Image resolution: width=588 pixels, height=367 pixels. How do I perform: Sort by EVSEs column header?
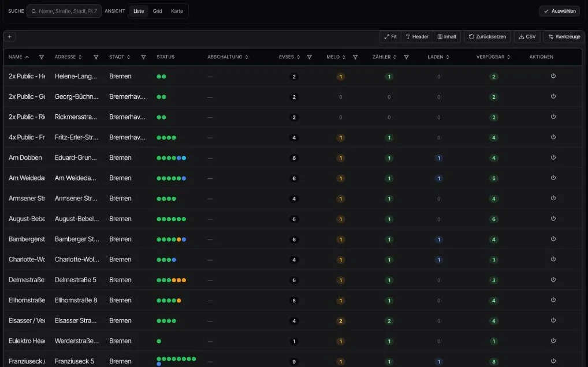289,57
